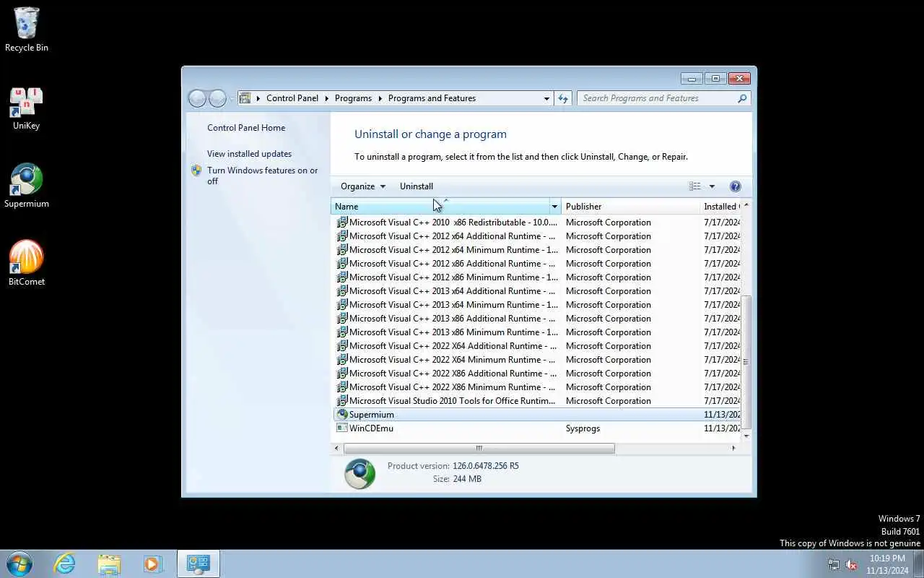Click the Forward navigation button
The height and width of the screenshot is (578, 924).
click(x=217, y=98)
